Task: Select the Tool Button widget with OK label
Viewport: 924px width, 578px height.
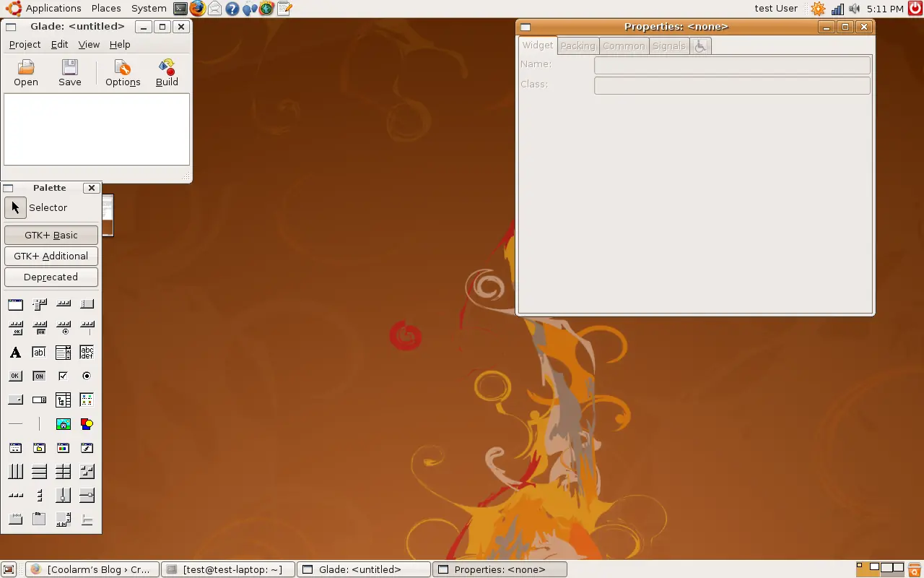Action: coord(15,328)
